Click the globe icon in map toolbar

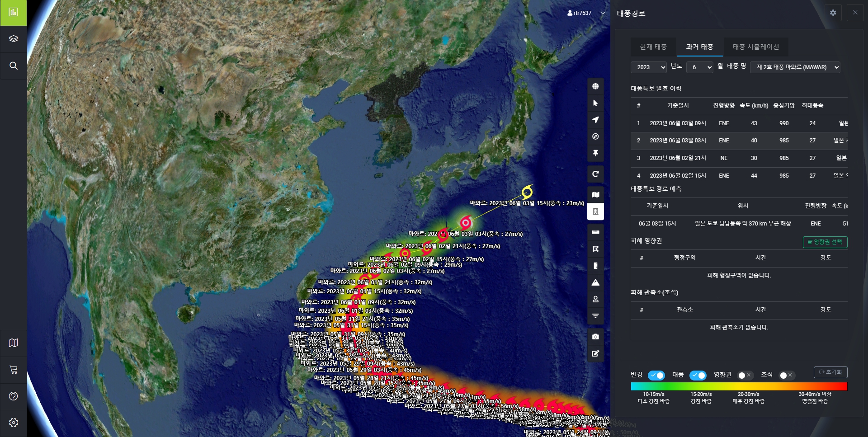pos(595,86)
